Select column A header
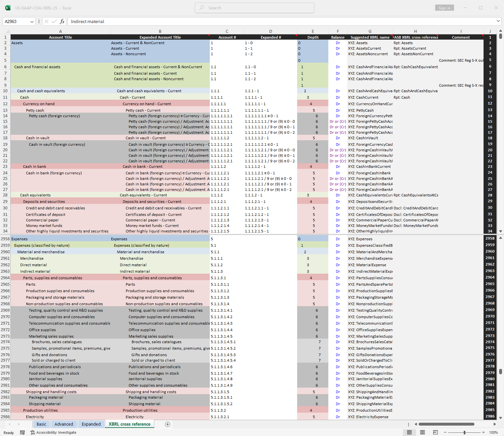 pyautogui.click(x=60, y=31)
